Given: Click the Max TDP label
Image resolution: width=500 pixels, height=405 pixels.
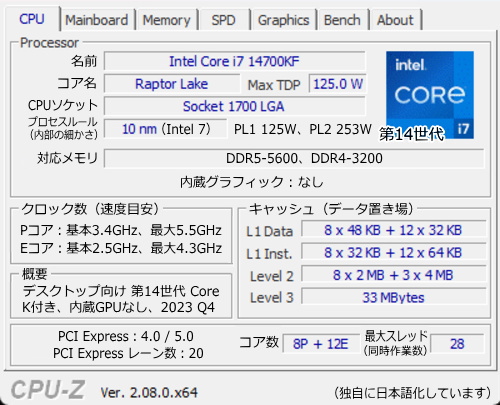Looking at the screenshot, I should (x=274, y=85).
